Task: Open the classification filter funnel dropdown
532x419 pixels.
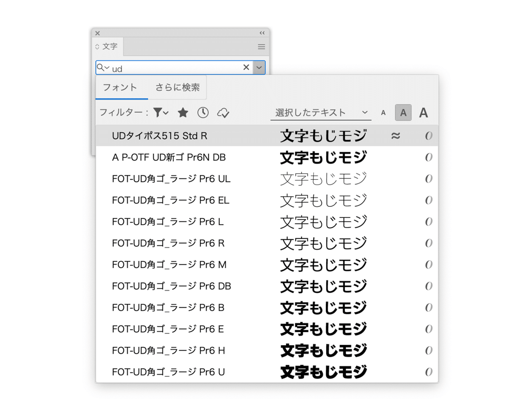Action: point(160,113)
